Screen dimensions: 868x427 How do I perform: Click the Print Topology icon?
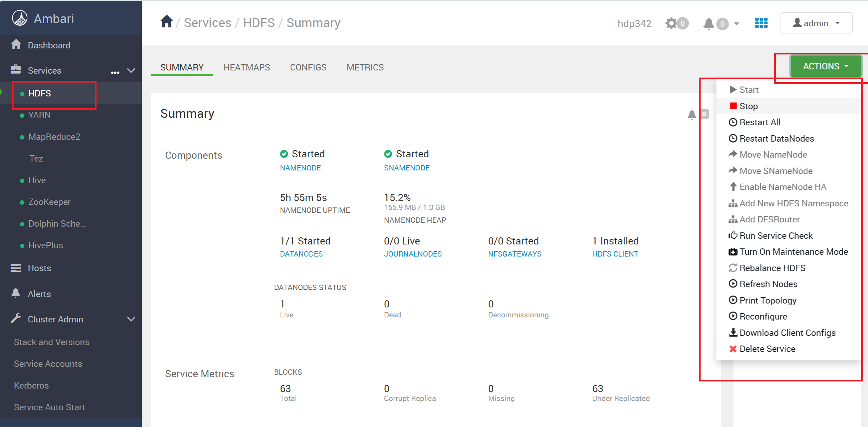[x=733, y=300]
